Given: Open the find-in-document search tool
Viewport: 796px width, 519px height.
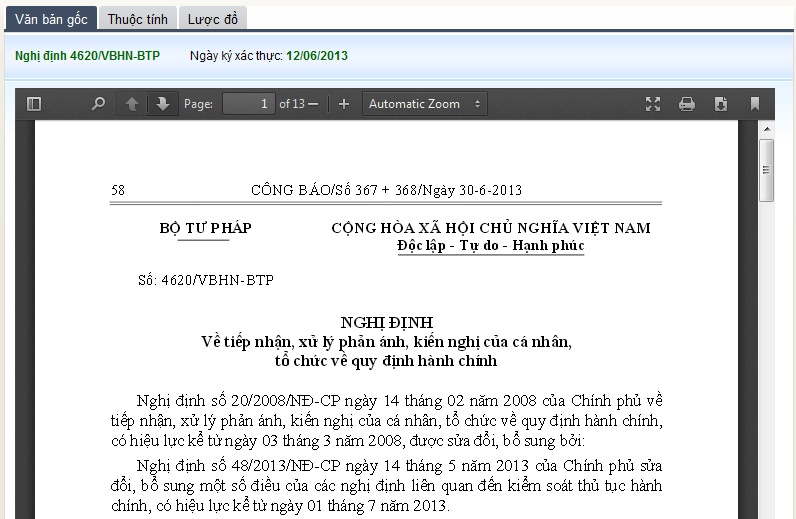Looking at the screenshot, I should coord(98,104).
